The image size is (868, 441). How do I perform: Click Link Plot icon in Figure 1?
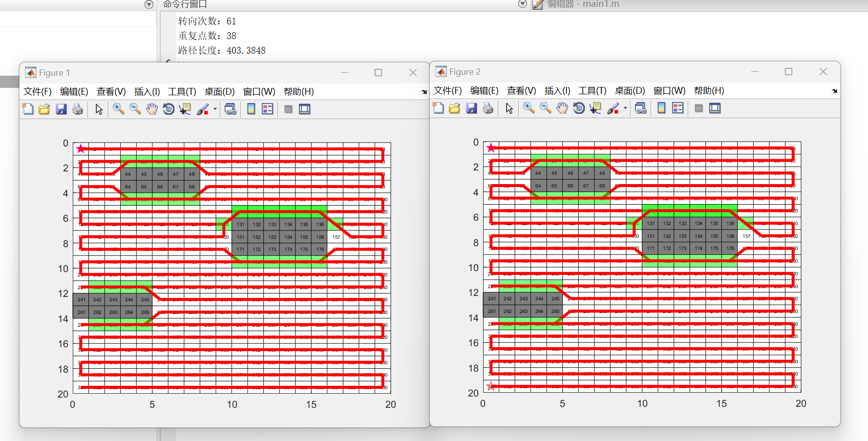click(230, 109)
